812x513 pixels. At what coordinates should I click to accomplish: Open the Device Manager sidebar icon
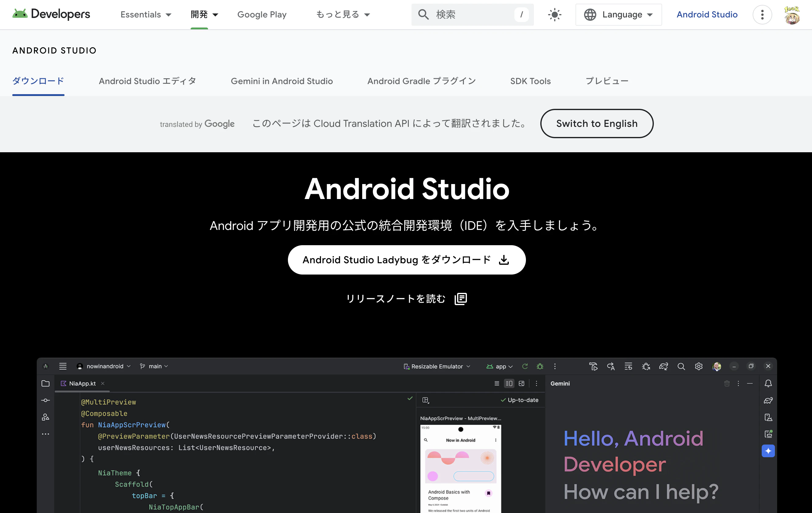point(768,417)
